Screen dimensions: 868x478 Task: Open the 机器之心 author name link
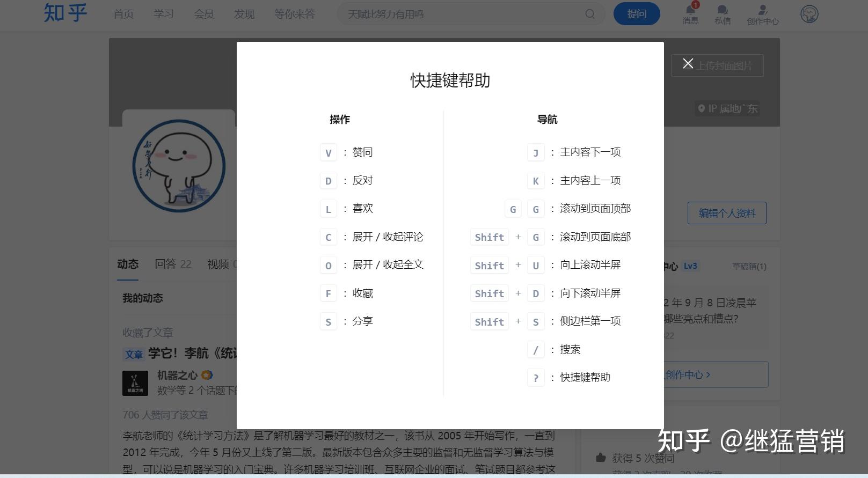(177, 375)
